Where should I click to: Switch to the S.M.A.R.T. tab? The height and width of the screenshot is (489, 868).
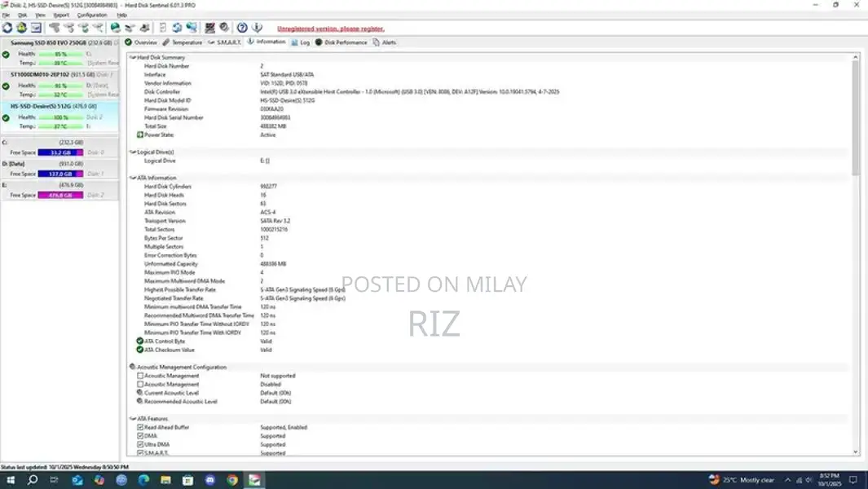pyautogui.click(x=223, y=42)
